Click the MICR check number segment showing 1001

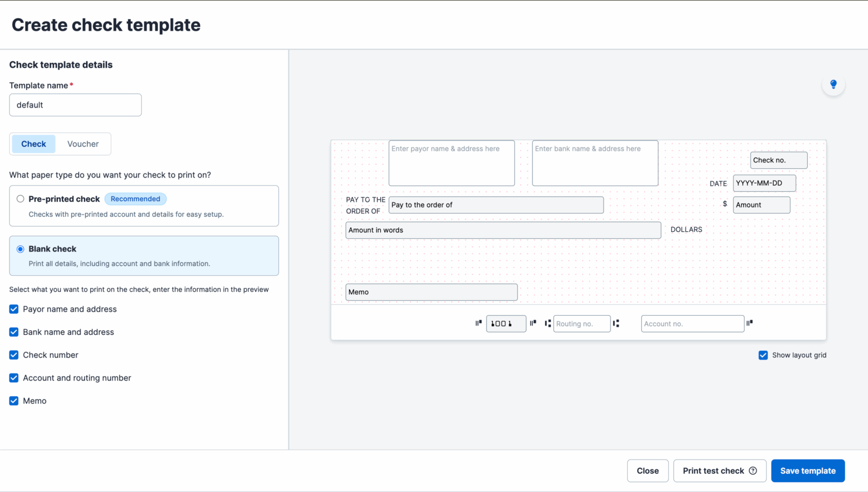coord(506,323)
